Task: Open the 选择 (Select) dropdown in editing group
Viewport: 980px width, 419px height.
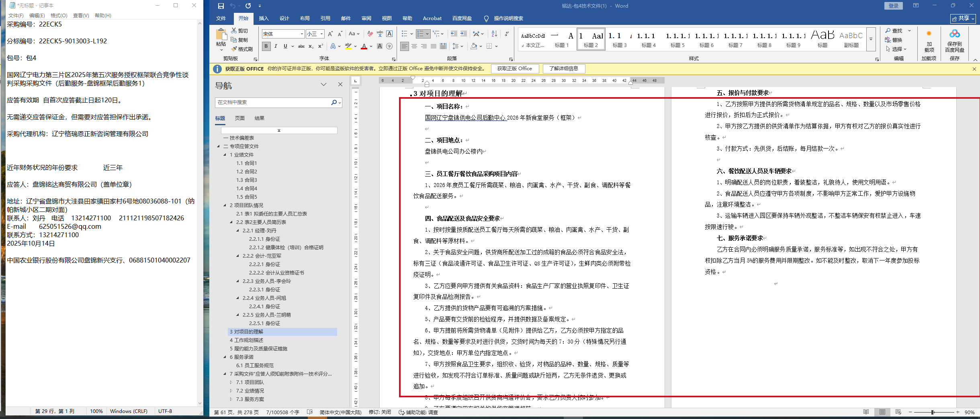Action: (x=896, y=49)
